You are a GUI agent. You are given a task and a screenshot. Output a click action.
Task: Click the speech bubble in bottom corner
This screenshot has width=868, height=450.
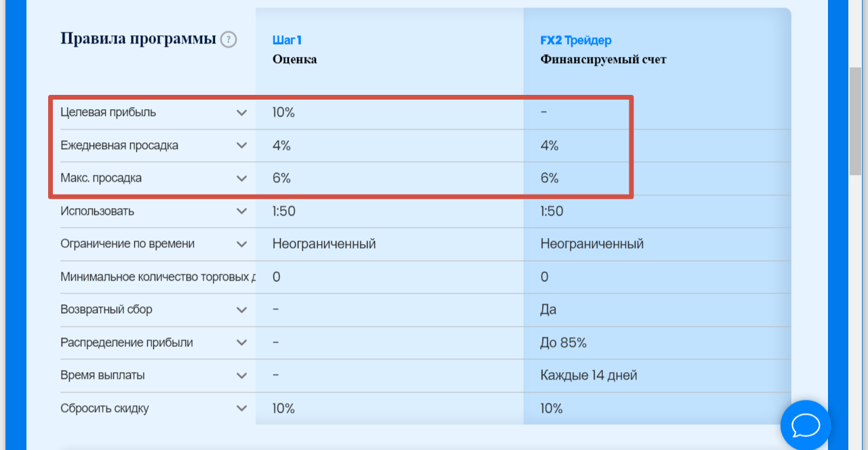(806, 425)
